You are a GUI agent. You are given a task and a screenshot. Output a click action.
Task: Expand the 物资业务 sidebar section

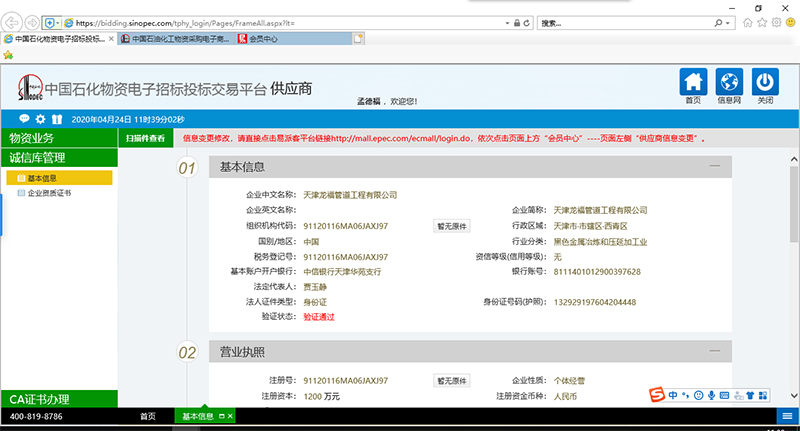(x=59, y=138)
